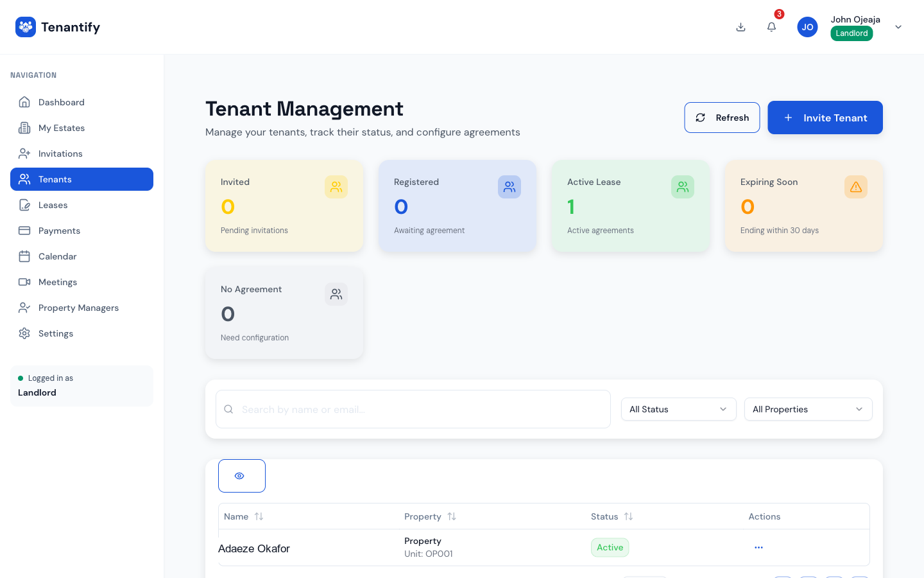Open the All Properties dropdown
This screenshot has height=578, width=924.
click(x=809, y=409)
